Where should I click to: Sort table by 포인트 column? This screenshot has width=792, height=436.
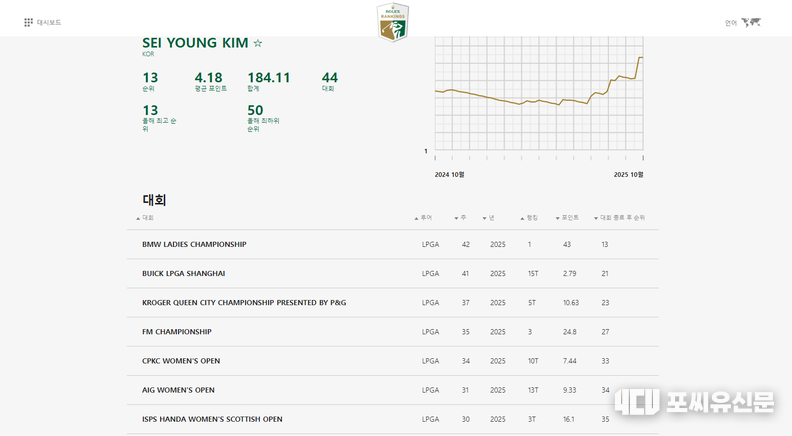[x=569, y=218]
